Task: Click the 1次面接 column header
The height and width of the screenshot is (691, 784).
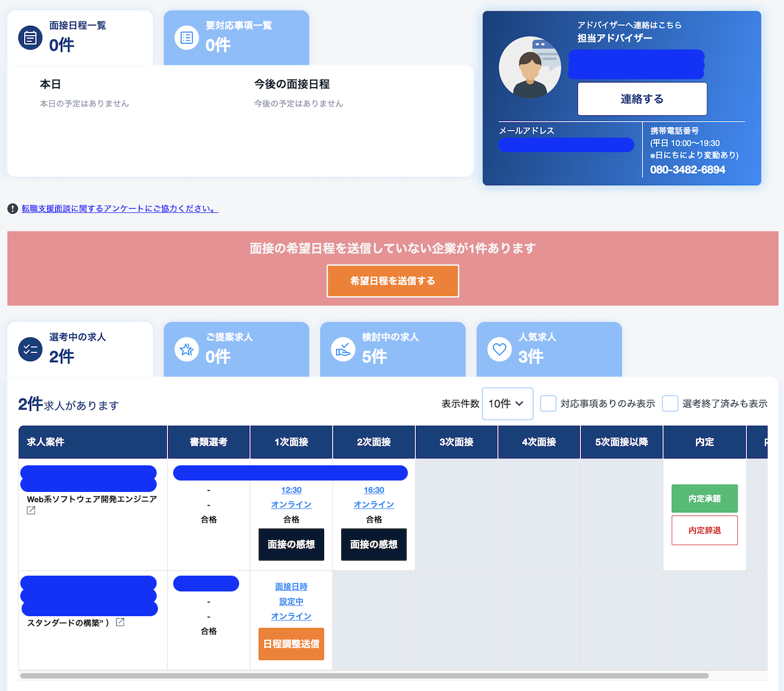Action: point(291,442)
